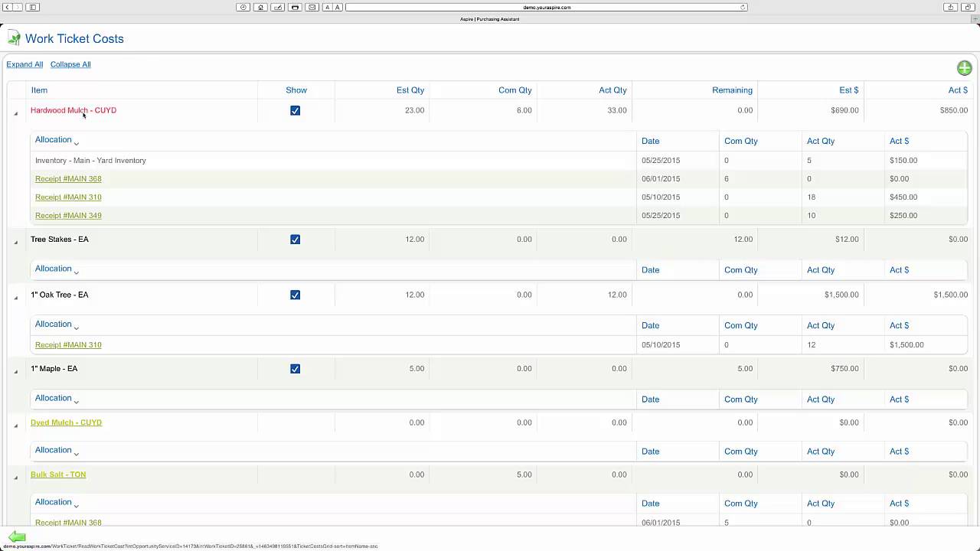Print the page using the printer icon

tap(295, 7)
